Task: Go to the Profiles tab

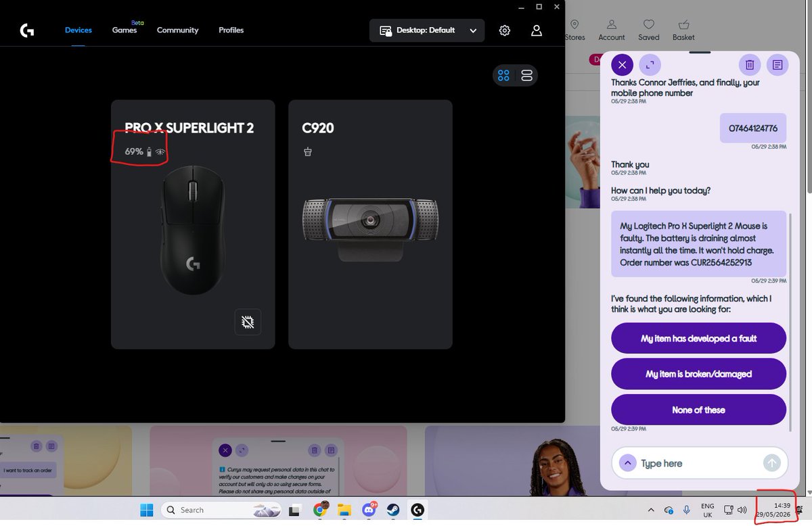Action: coord(231,30)
